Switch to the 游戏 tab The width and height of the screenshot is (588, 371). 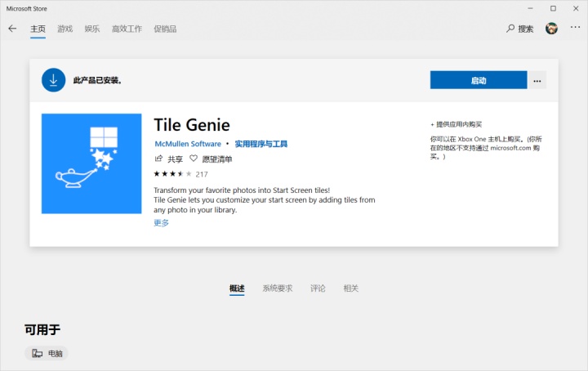[65, 29]
